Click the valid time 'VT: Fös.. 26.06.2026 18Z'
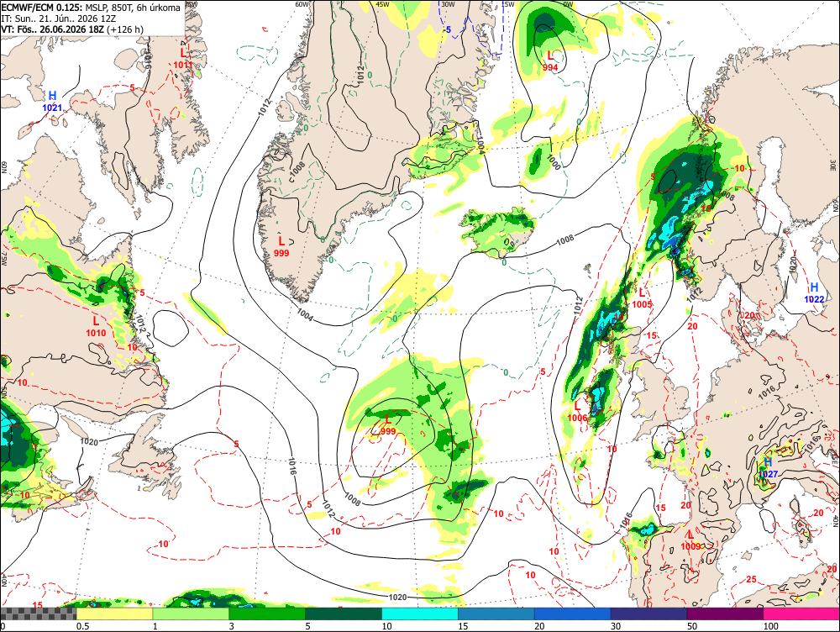Screen dimensions: 840x632 (52, 29)
